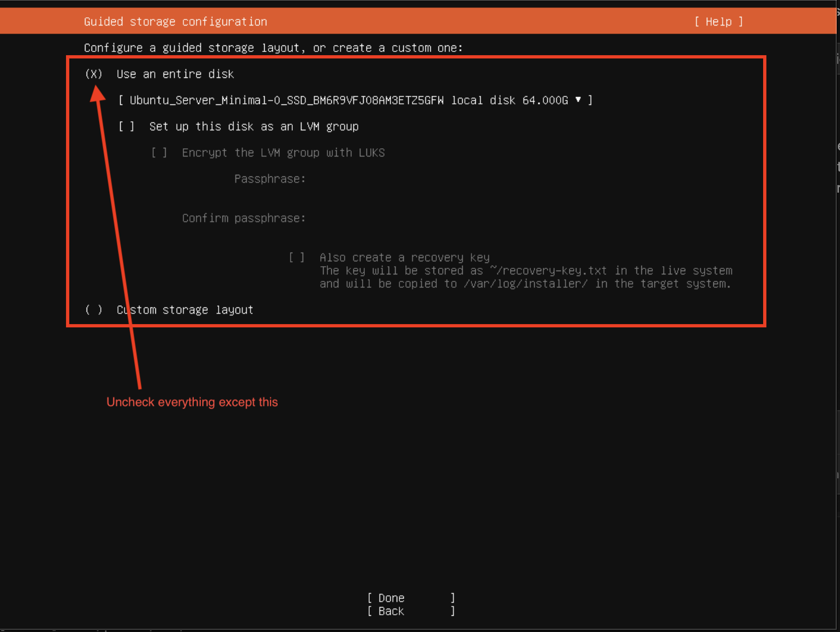
Task: Click into the Confirm passphrase field
Action: (379, 218)
